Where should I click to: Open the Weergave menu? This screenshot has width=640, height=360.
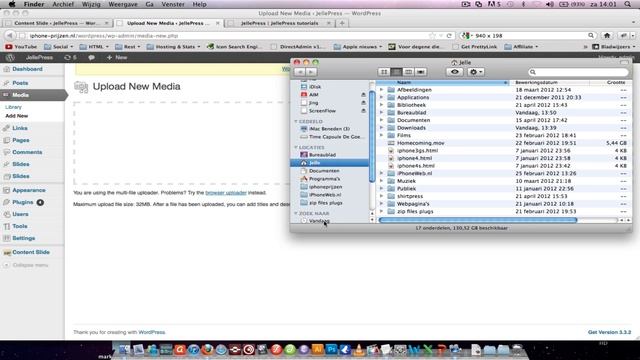[x=123, y=4]
